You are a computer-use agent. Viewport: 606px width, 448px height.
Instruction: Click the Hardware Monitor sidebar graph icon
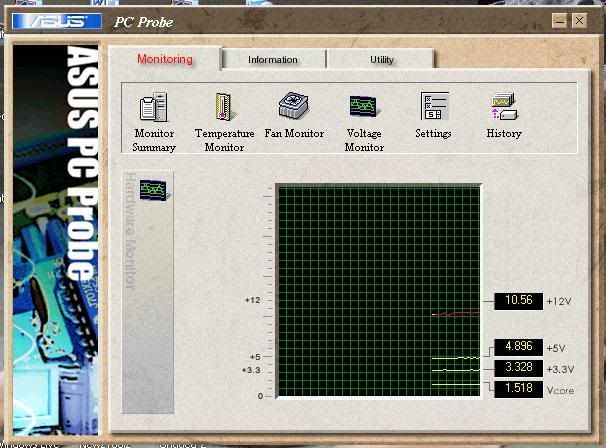tap(154, 190)
